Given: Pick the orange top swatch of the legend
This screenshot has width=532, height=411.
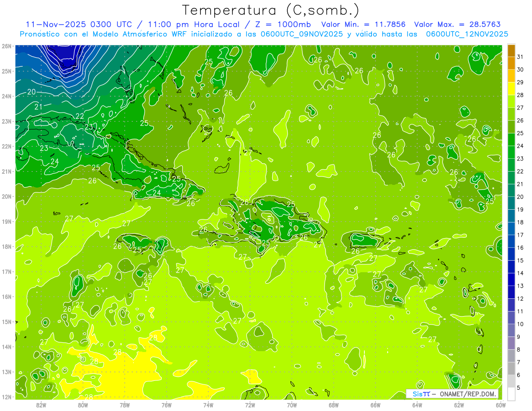Looking at the screenshot, I should coord(511,51).
